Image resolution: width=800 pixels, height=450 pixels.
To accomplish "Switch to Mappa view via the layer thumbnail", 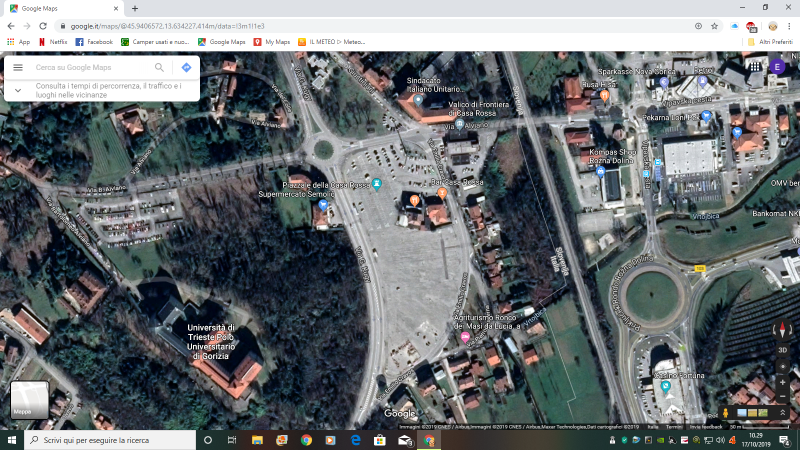I will point(29,399).
